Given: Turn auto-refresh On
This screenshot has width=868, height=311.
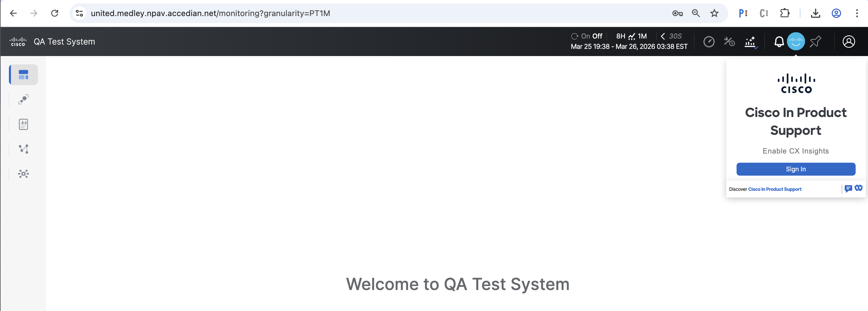Looking at the screenshot, I should (585, 36).
